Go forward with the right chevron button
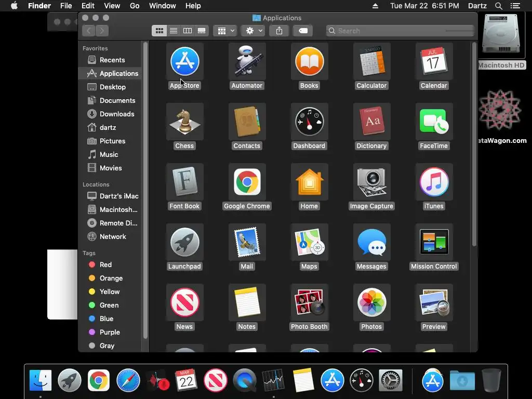The width and height of the screenshot is (532, 399). pos(102,31)
